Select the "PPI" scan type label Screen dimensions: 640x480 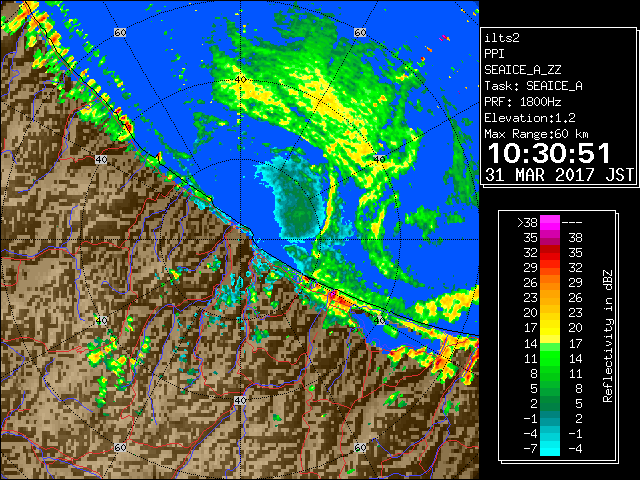pos(494,54)
